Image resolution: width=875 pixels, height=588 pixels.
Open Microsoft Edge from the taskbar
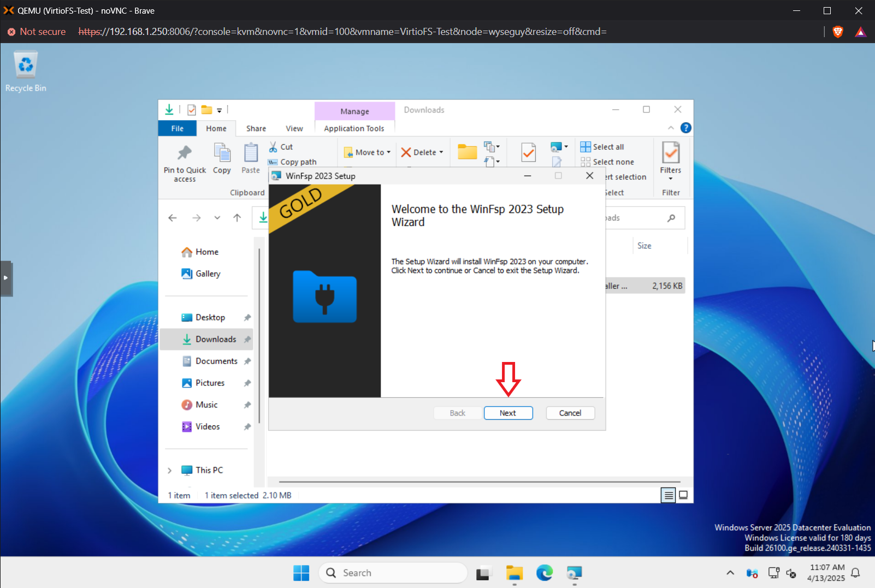(x=544, y=573)
